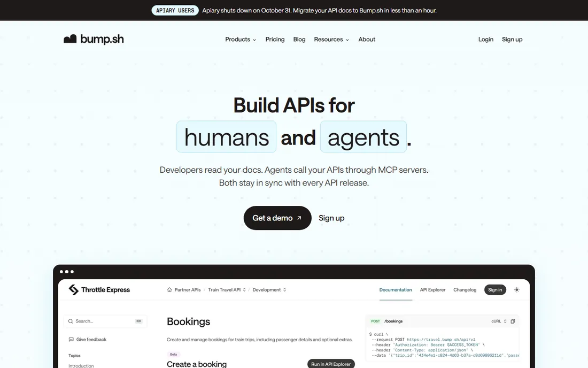The width and height of the screenshot is (588, 368).
Task: Open the Products dropdown menu
Action: (x=241, y=40)
